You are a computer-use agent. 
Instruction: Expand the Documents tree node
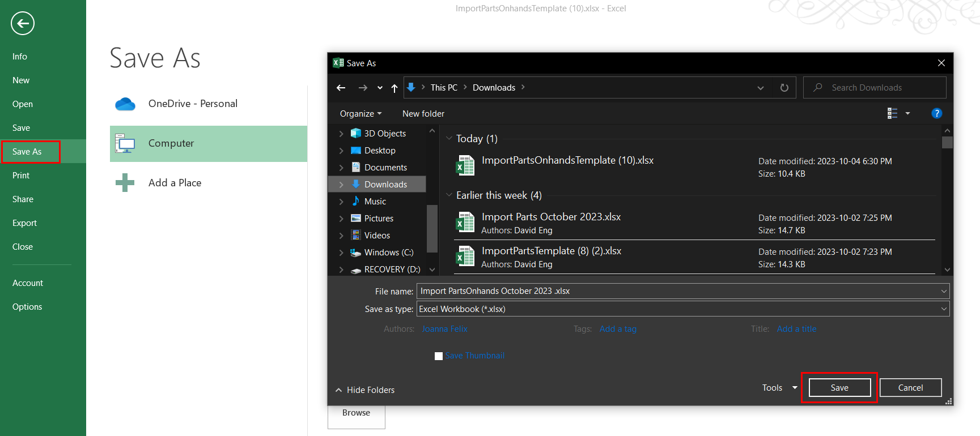click(341, 168)
